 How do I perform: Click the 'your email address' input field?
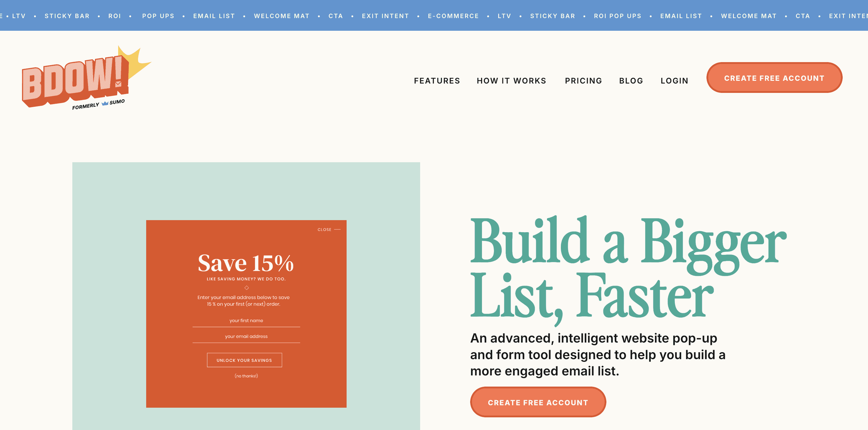click(x=246, y=336)
